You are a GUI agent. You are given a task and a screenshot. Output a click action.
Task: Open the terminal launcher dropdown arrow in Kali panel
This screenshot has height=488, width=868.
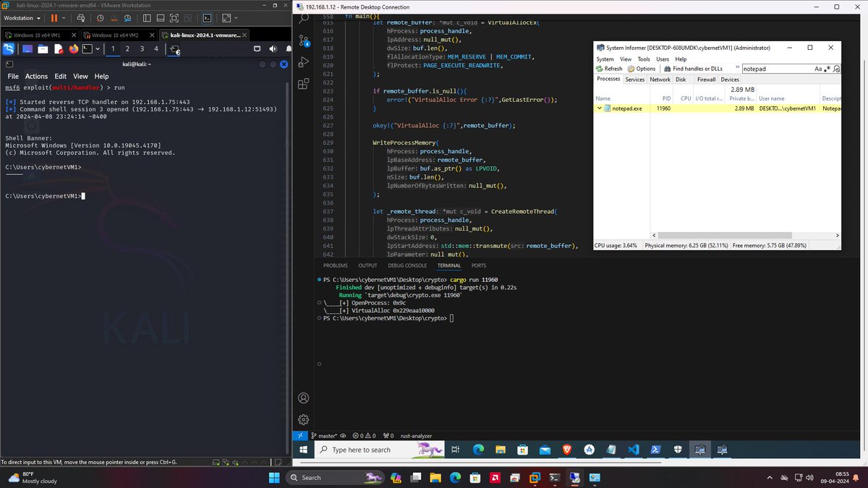pyautogui.click(x=97, y=48)
